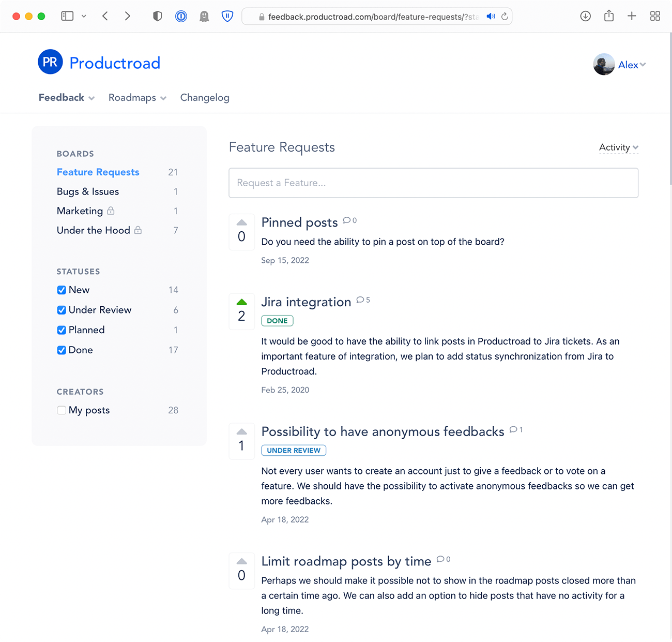Open the Bitwarden shield extension icon
The height and width of the screenshot is (642, 672).
(227, 16)
